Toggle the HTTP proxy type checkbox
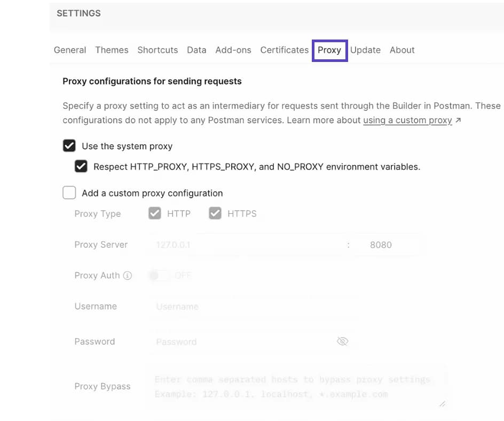This screenshot has height=421, width=504. (x=155, y=214)
